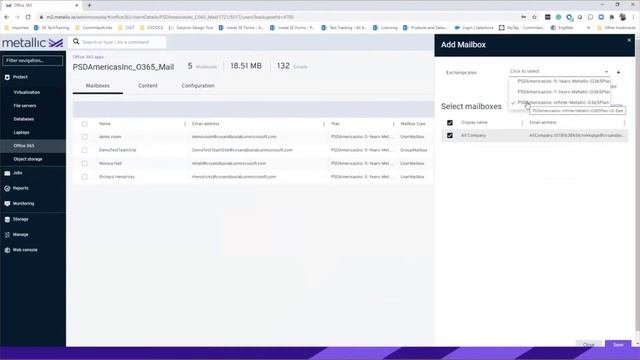Open the Reports icon in sidebar

[7, 189]
